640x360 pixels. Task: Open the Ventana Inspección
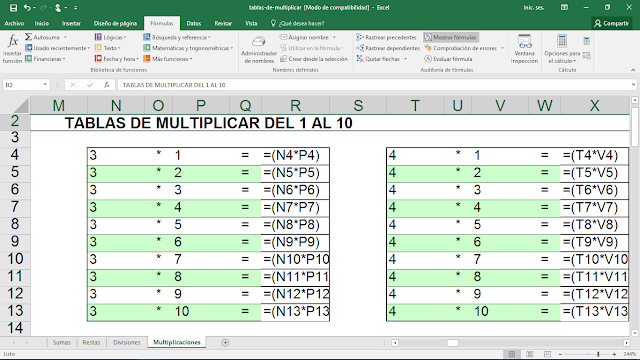[524, 50]
